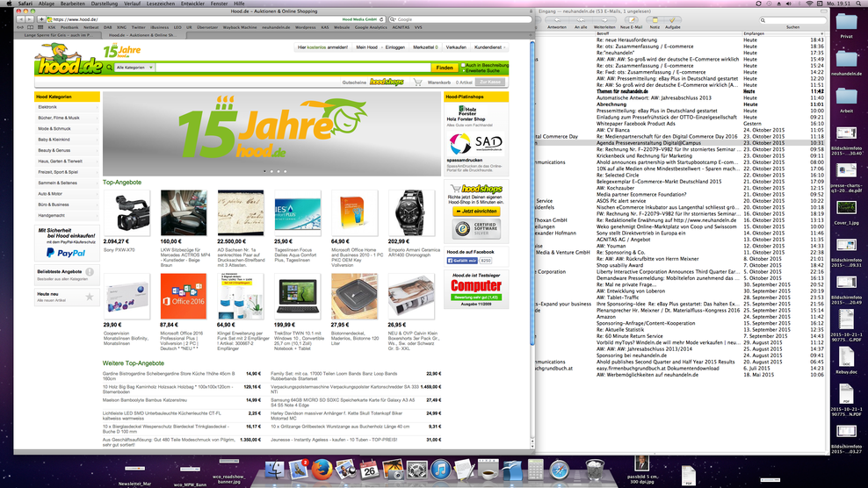Click the Jetzt einrichten button

coord(475,212)
